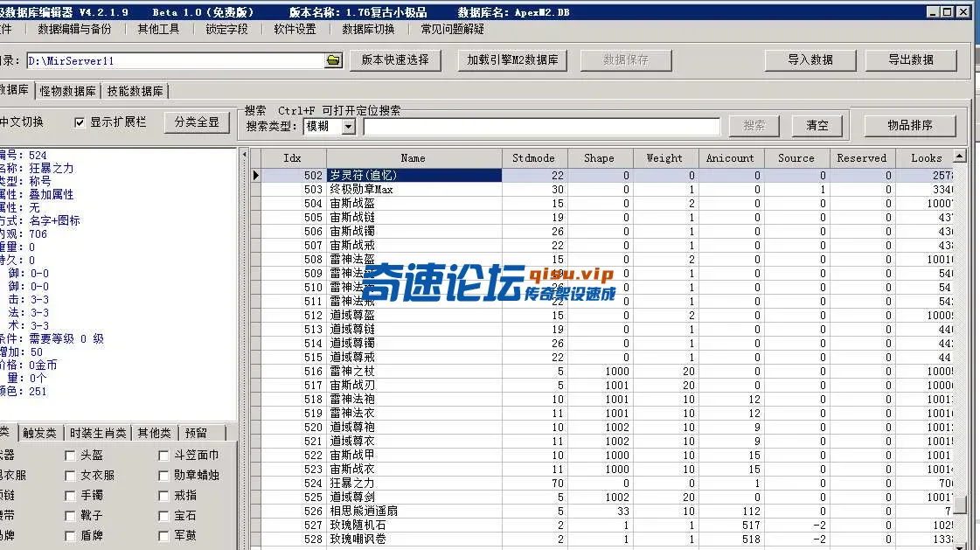Check the 手镯 checkbox

click(x=70, y=496)
